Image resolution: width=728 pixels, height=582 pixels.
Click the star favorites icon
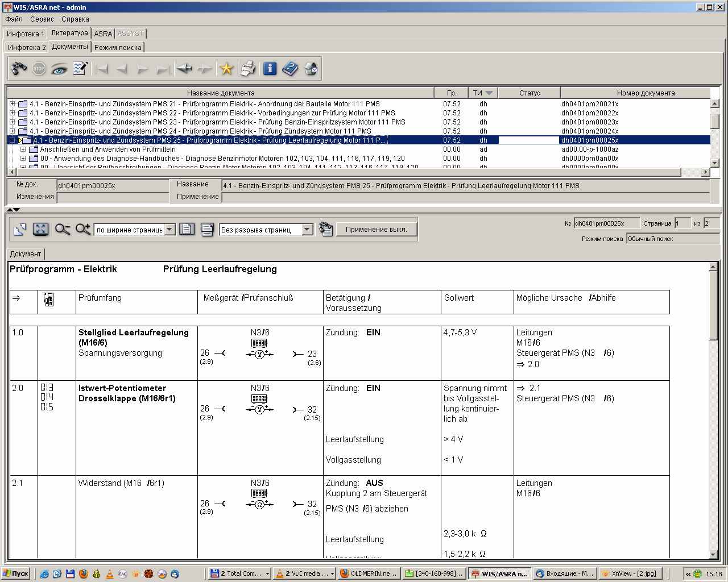pos(226,69)
